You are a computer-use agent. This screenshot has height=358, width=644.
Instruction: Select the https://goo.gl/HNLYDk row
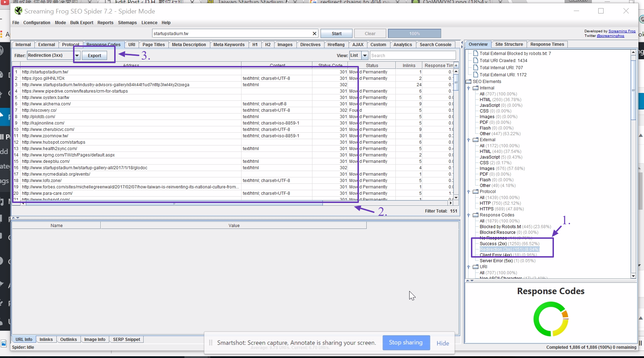coord(233,78)
